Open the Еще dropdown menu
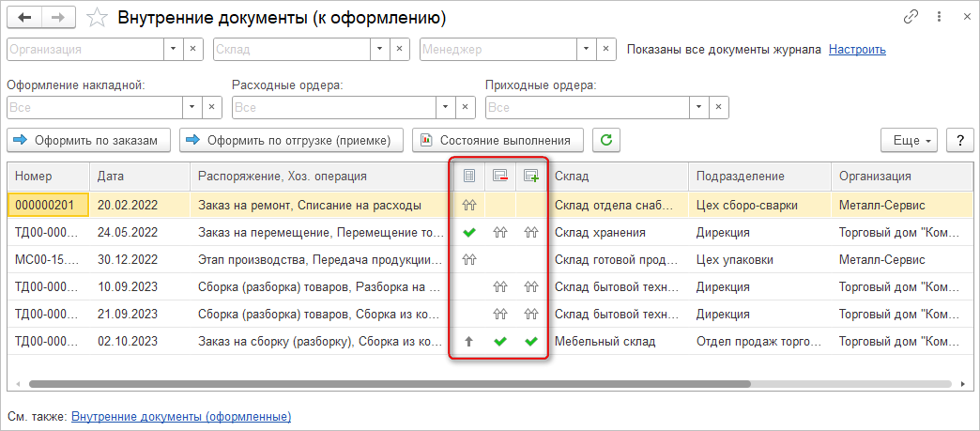This screenshot has width=980, height=431. 911,140
